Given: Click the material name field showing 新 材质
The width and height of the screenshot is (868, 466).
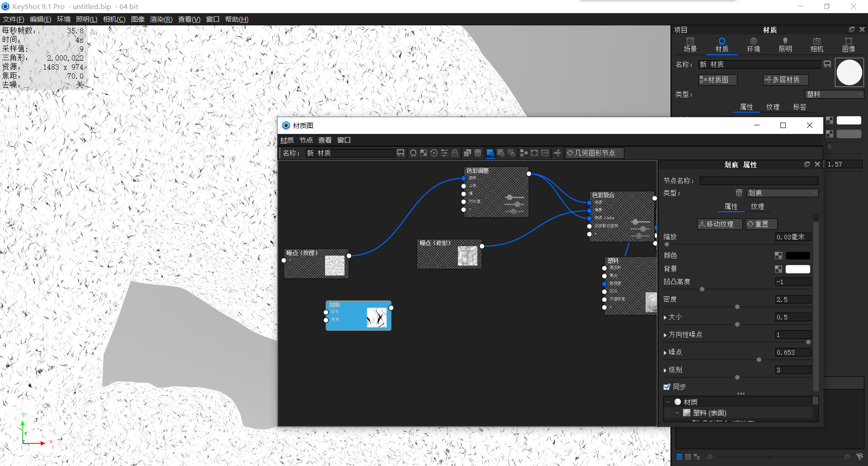Looking at the screenshot, I should 759,64.
